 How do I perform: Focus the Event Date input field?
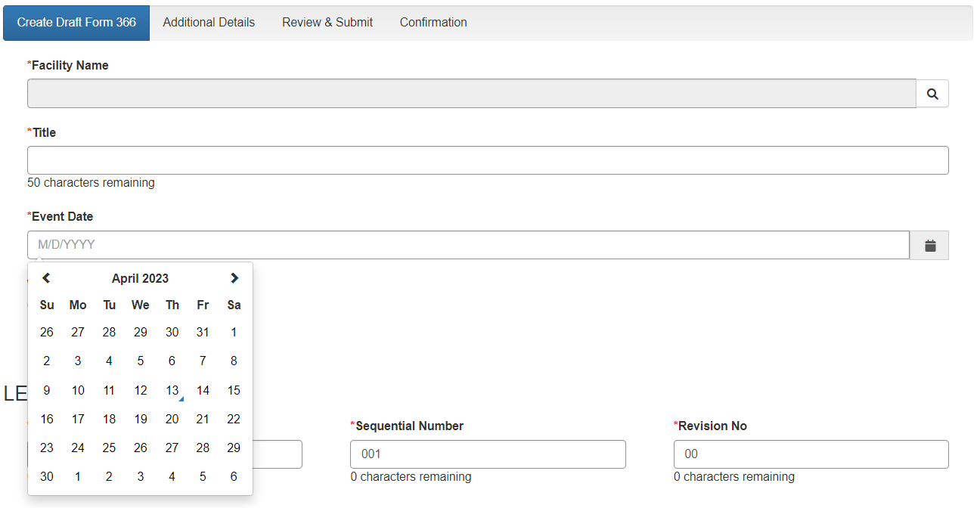click(x=468, y=245)
